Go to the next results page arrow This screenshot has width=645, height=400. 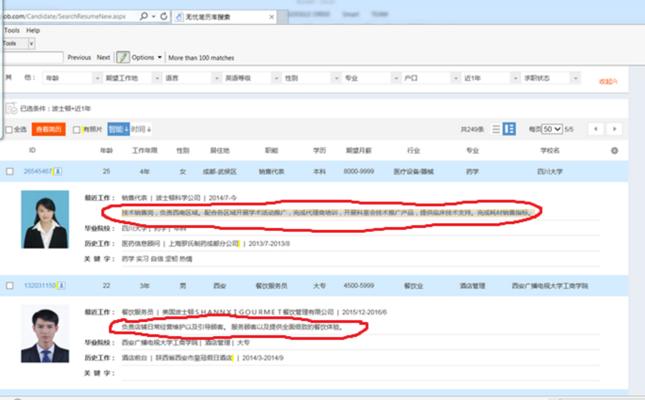614,129
